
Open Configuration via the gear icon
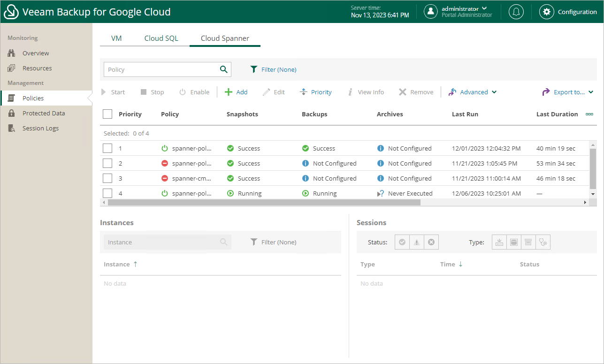point(546,12)
